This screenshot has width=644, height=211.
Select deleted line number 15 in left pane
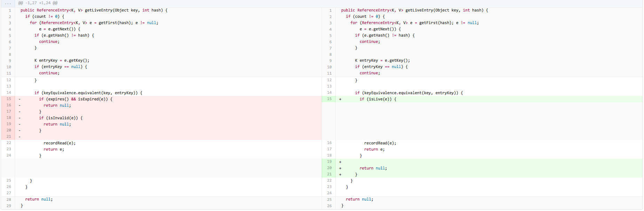(x=9, y=99)
